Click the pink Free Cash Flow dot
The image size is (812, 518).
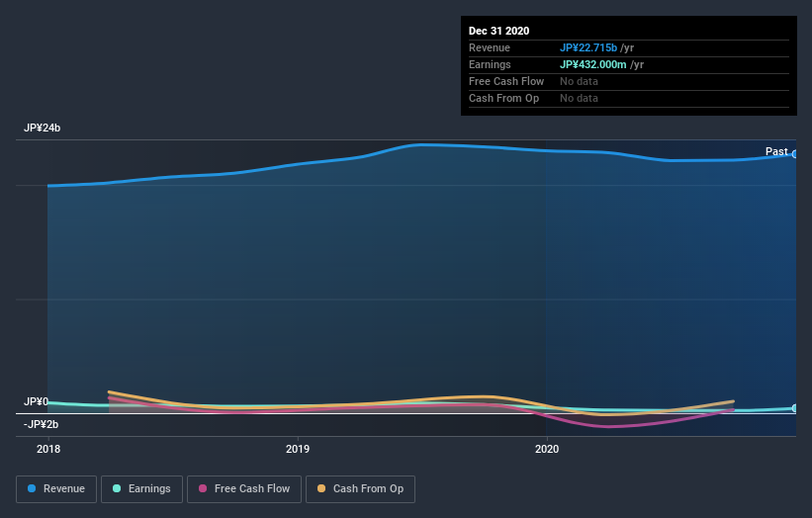[203, 488]
